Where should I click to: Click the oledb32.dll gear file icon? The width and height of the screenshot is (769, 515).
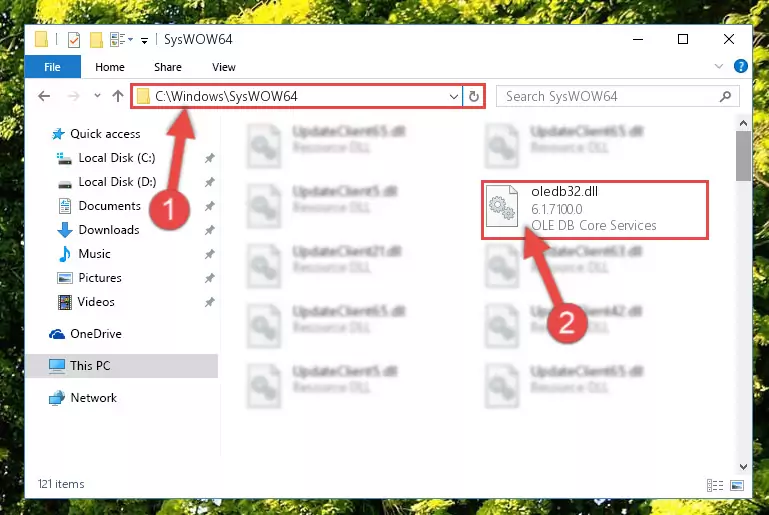(502, 206)
